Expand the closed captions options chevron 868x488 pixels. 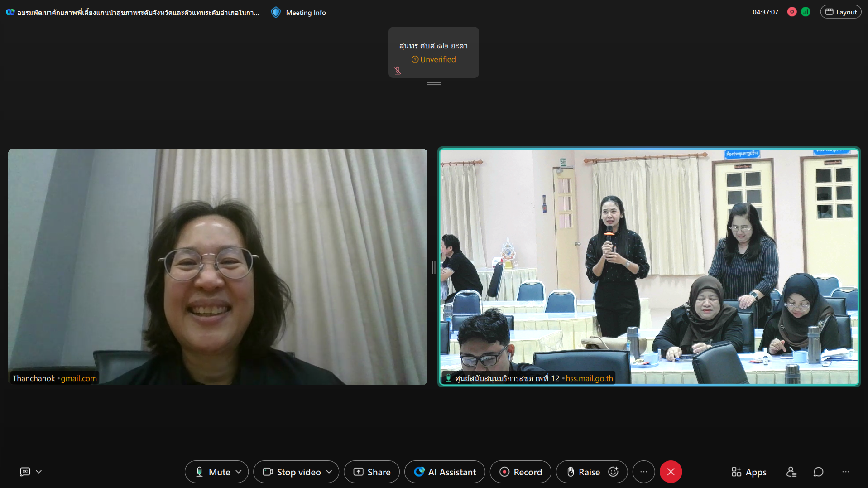pos(39,472)
